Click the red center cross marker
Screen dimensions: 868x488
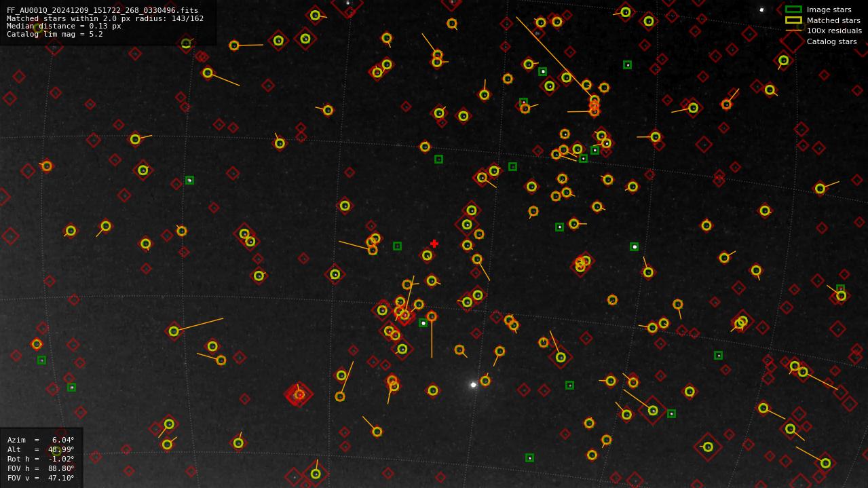434,244
